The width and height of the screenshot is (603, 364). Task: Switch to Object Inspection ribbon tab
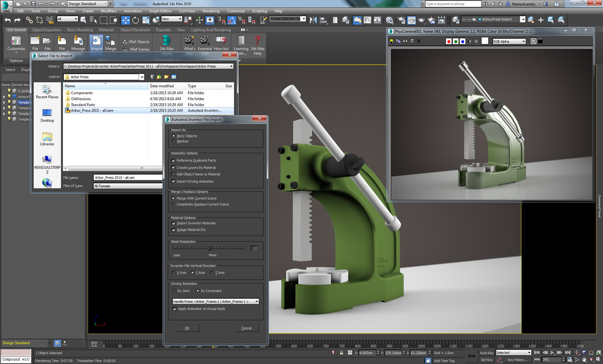point(46,30)
